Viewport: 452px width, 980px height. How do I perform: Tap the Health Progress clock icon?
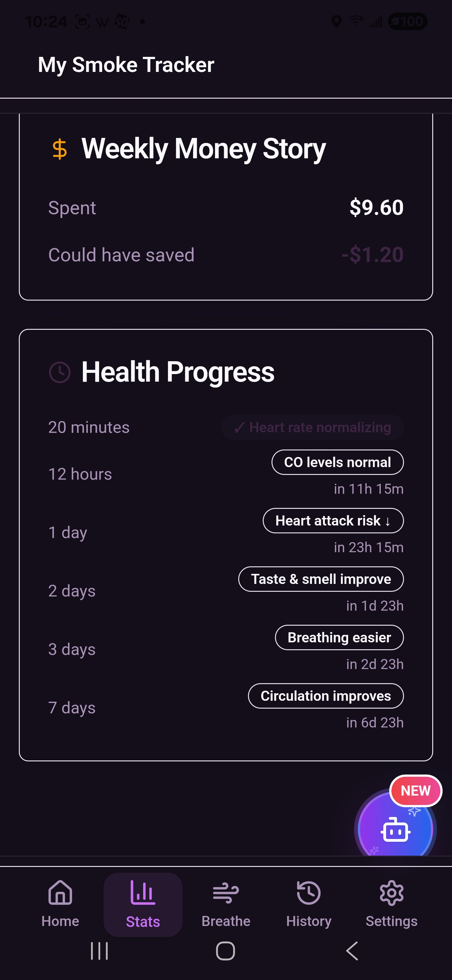pyautogui.click(x=60, y=372)
